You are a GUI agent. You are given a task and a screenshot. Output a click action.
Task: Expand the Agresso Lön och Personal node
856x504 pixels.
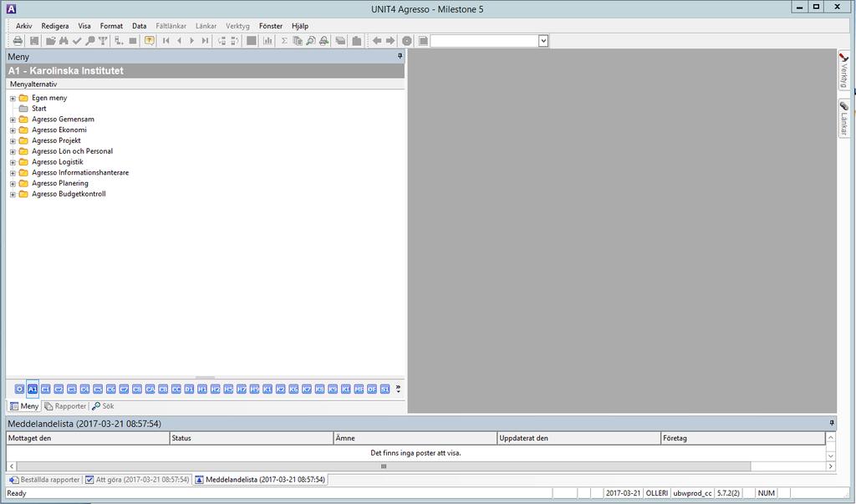pyautogui.click(x=13, y=152)
